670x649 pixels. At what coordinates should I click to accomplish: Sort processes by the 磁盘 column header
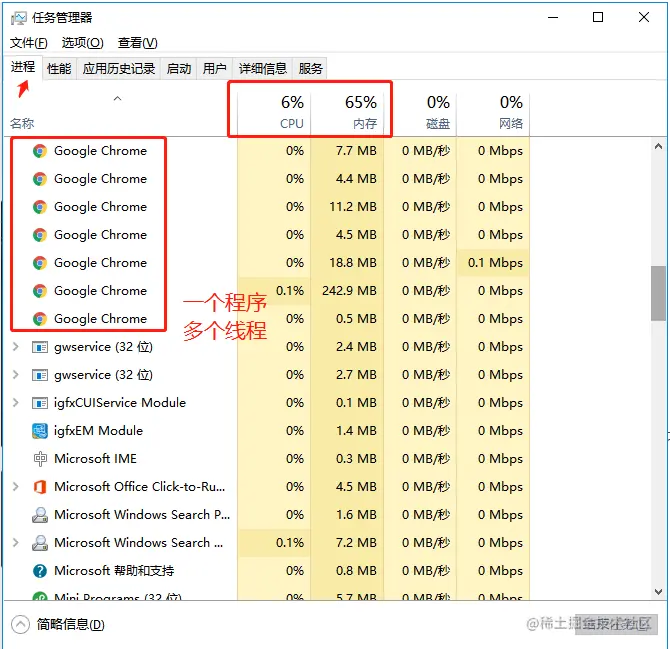pyautogui.click(x=420, y=113)
